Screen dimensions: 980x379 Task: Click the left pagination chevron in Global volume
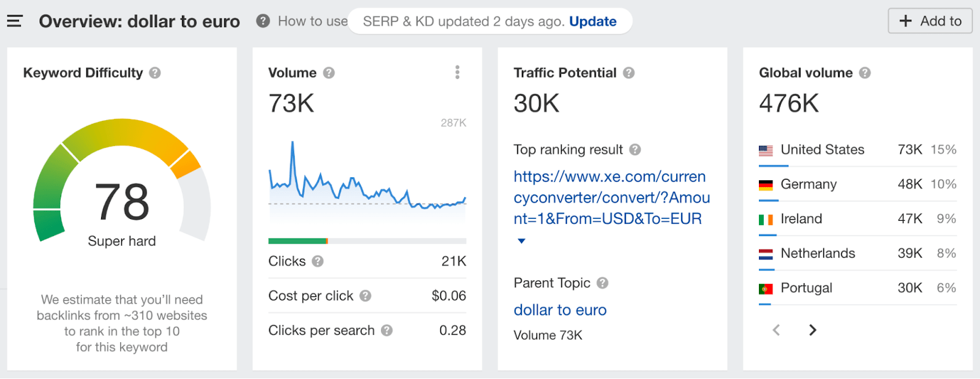pos(775,330)
